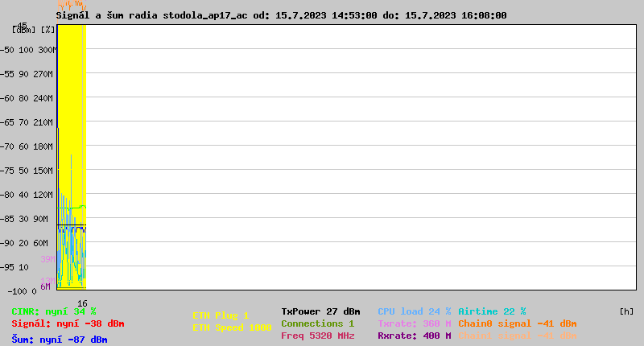
Task: Click the Chain0 signal -41 dBm legend
Action: (x=518, y=323)
